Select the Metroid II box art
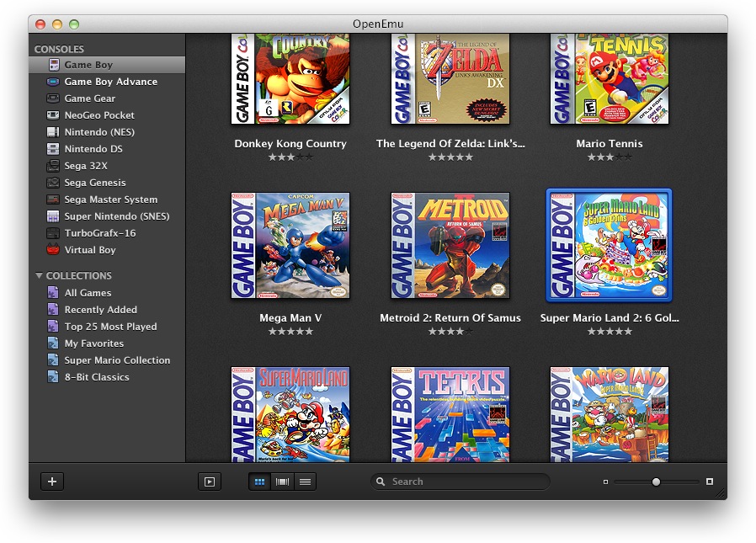This screenshot has width=756, height=543. (450, 246)
